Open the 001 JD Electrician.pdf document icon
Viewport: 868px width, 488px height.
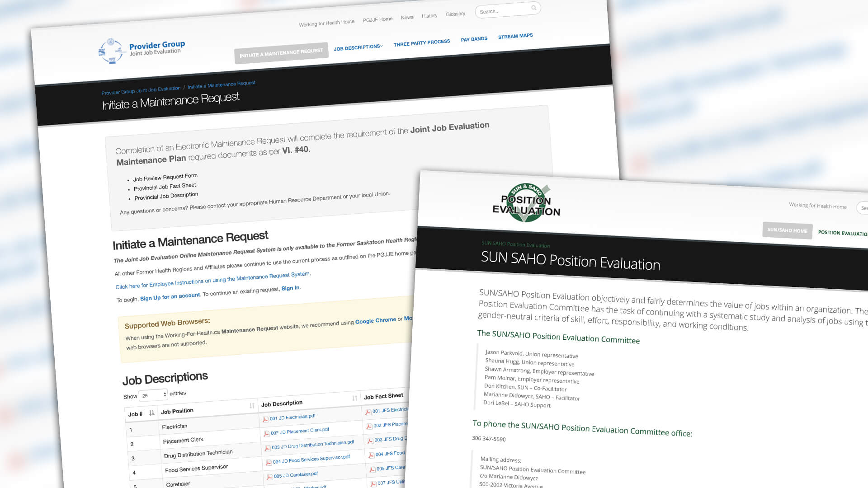pos(266,419)
